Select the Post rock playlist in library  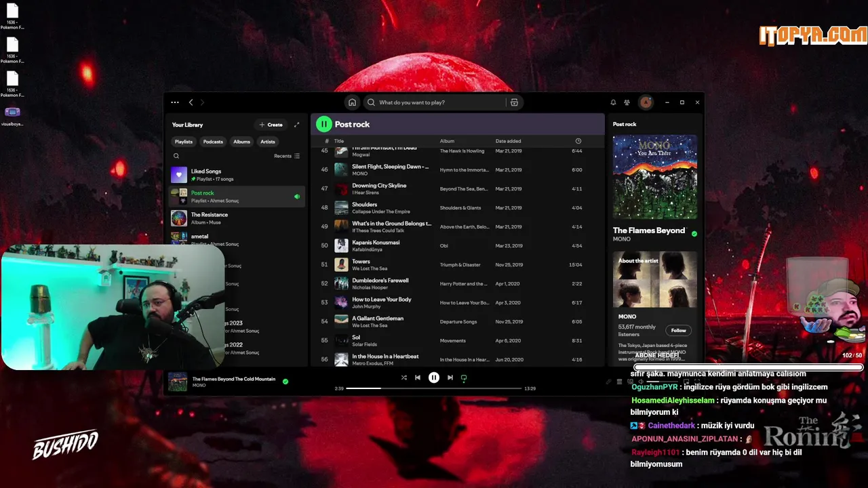click(x=237, y=197)
